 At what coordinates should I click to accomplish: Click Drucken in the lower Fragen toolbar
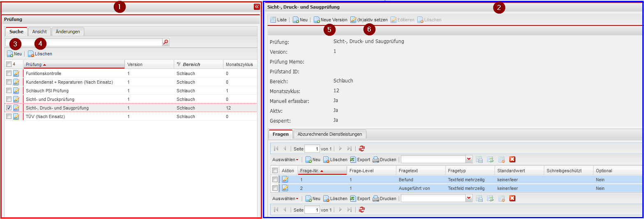(384, 198)
